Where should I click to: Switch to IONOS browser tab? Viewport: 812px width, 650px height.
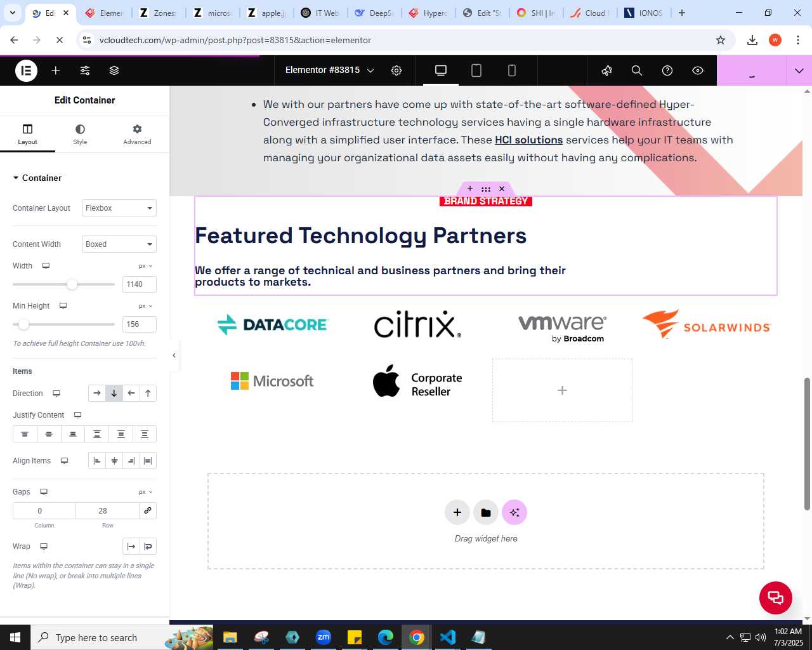(643, 13)
